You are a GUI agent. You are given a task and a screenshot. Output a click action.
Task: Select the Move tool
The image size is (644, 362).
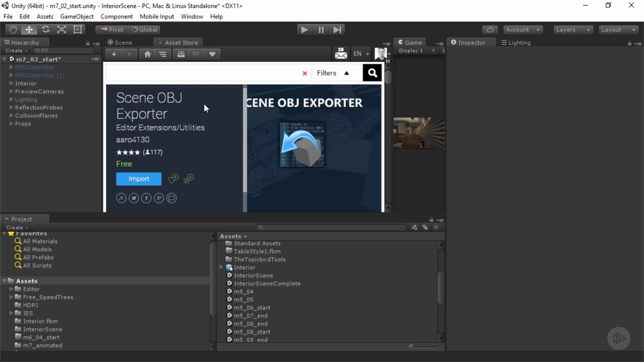[29, 30]
